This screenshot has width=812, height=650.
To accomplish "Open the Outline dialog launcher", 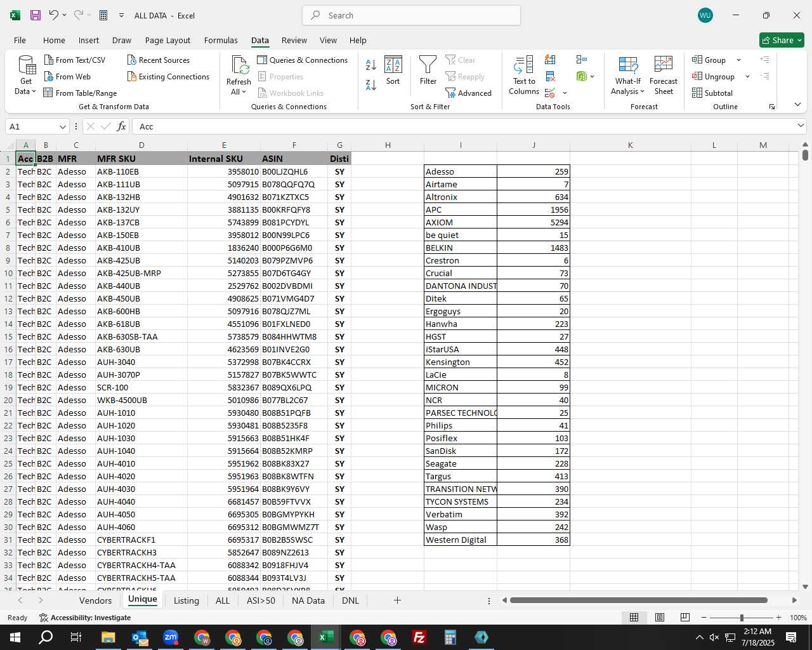I will point(772,107).
